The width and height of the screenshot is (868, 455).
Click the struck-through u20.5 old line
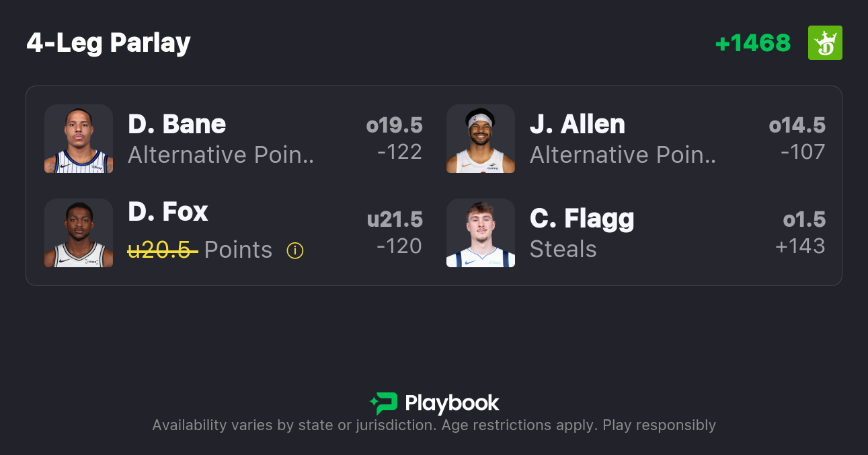162,250
